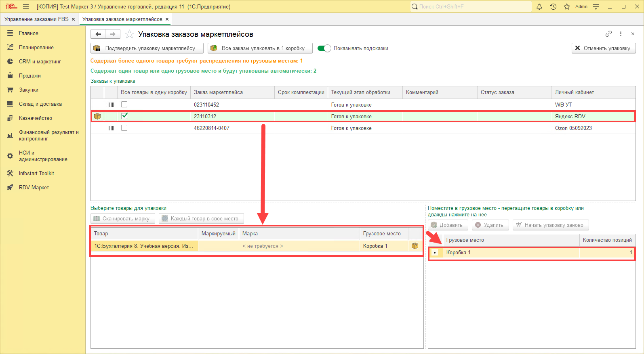644x354 pixels.
Task: Switch to Управление заказами FBS tab
Action: pyautogui.click(x=36, y=19)
